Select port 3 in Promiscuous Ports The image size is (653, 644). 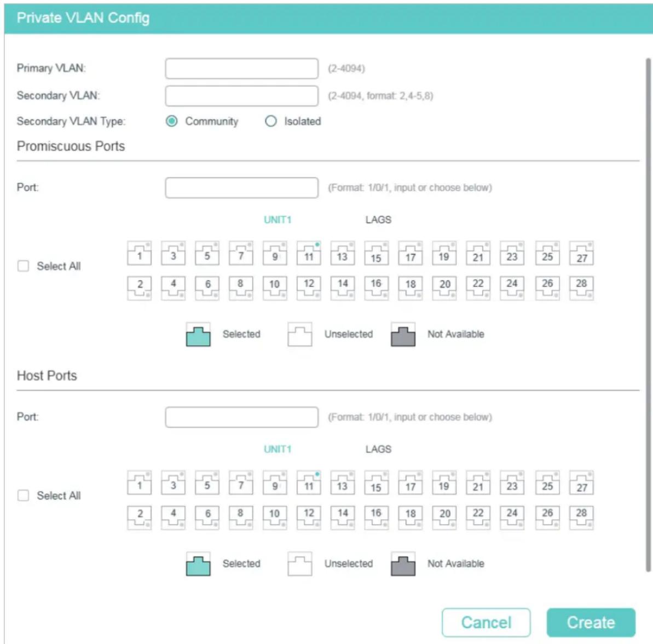click(x=174, y=253)
